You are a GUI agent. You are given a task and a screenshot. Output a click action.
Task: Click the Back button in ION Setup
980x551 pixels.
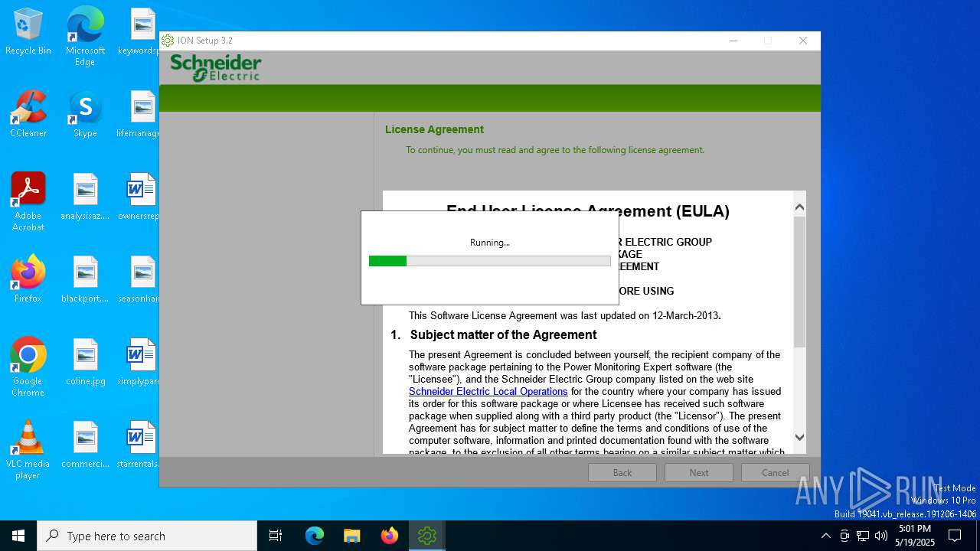[x=622, y=473]
